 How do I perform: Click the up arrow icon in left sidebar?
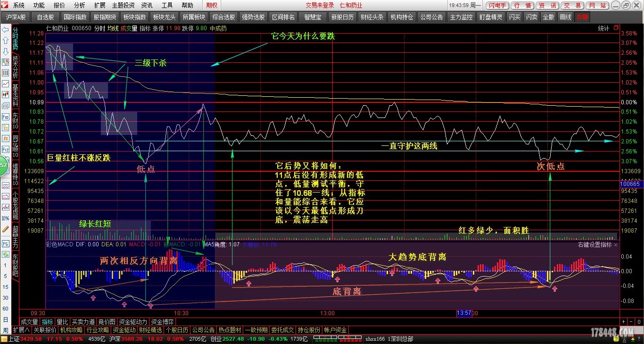5,40
